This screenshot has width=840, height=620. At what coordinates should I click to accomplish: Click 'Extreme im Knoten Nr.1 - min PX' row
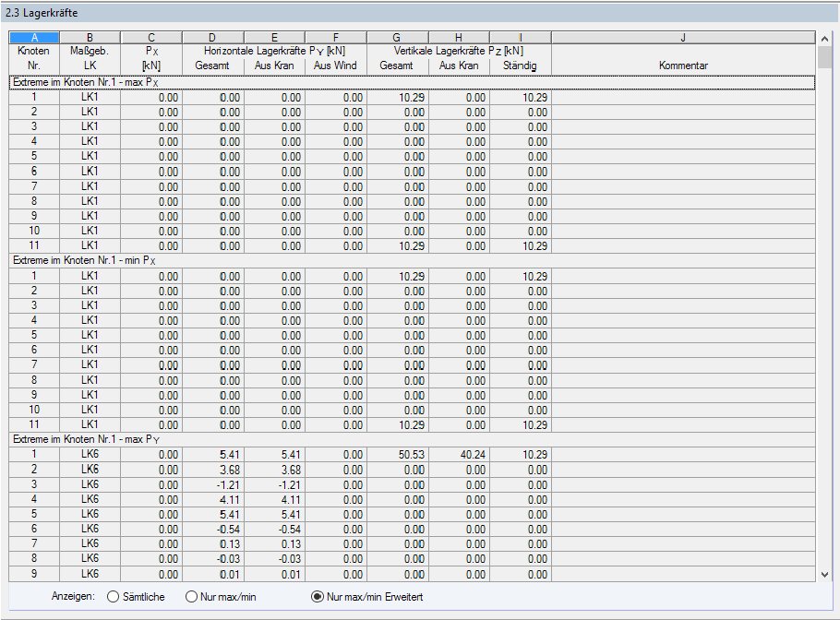pos(412,261)
